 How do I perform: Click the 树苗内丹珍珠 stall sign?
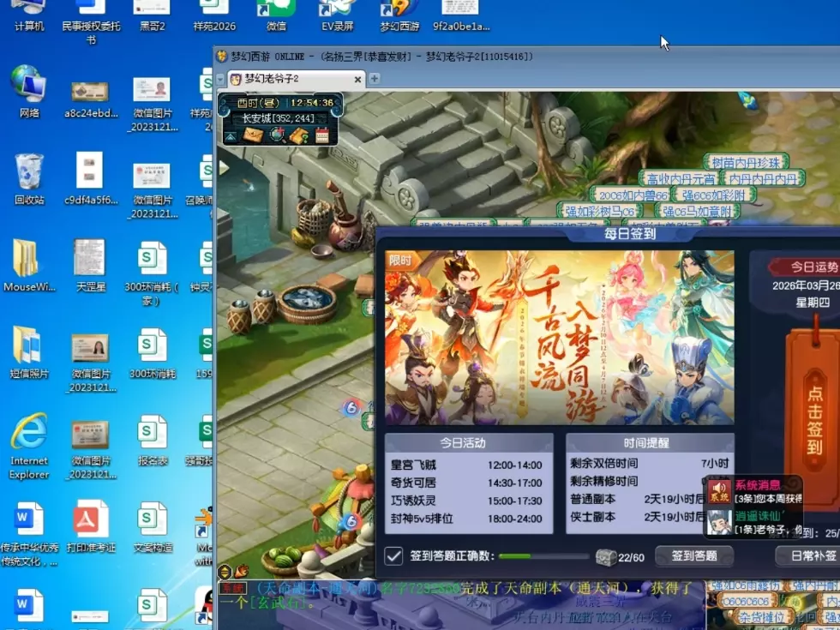click(x=747, y=162)
